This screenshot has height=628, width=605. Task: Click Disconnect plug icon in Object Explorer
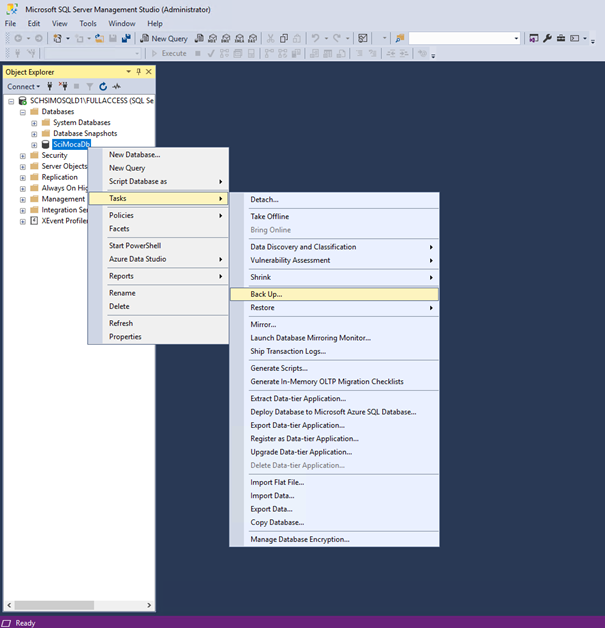[63, 86]
